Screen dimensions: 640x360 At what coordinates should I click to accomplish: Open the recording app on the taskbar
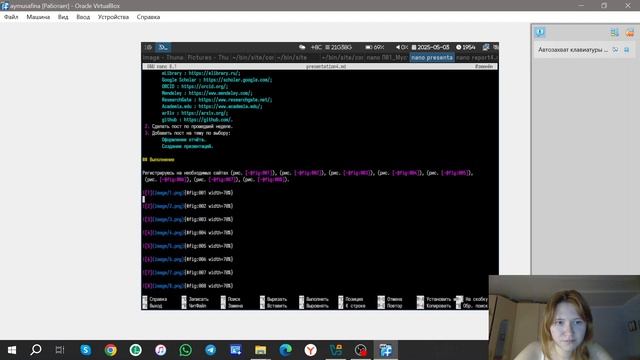click(x=361, y=350)
